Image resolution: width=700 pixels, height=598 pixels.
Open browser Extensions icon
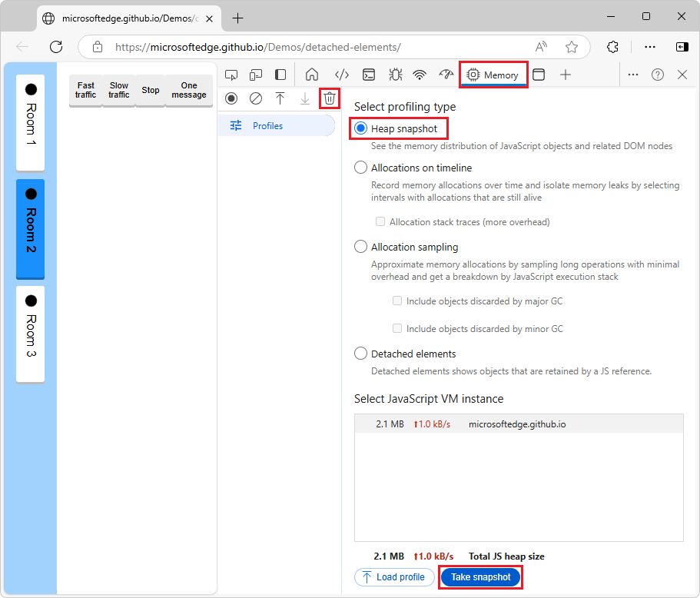point(613,47)
